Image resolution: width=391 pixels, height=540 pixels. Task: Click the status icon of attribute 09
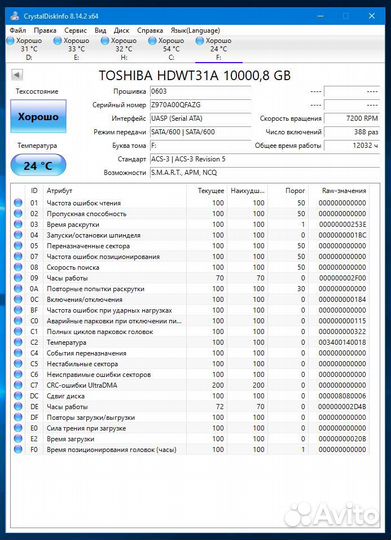point(18,278)
